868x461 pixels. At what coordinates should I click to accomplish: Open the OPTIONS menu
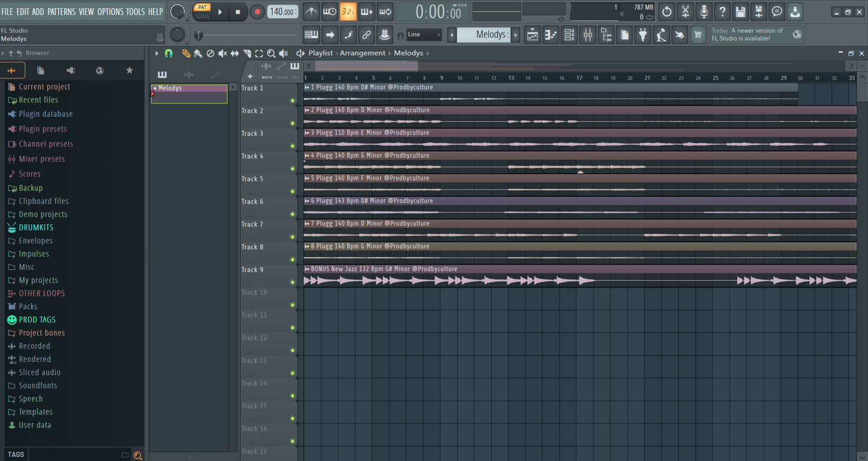[110, 12]
